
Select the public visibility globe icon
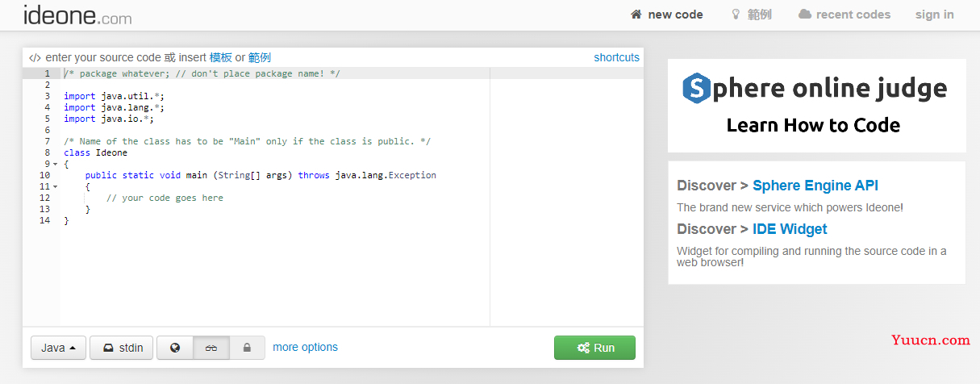tap(175, 348)
